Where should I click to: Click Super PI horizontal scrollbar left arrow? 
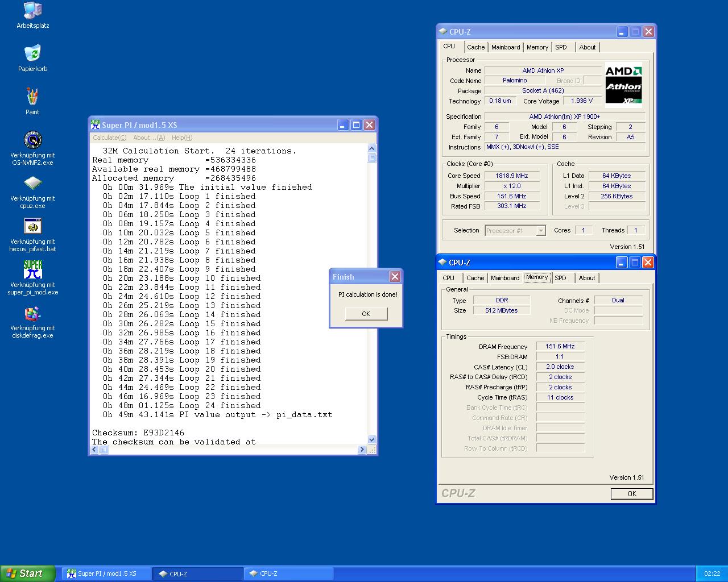coord(96,450)
